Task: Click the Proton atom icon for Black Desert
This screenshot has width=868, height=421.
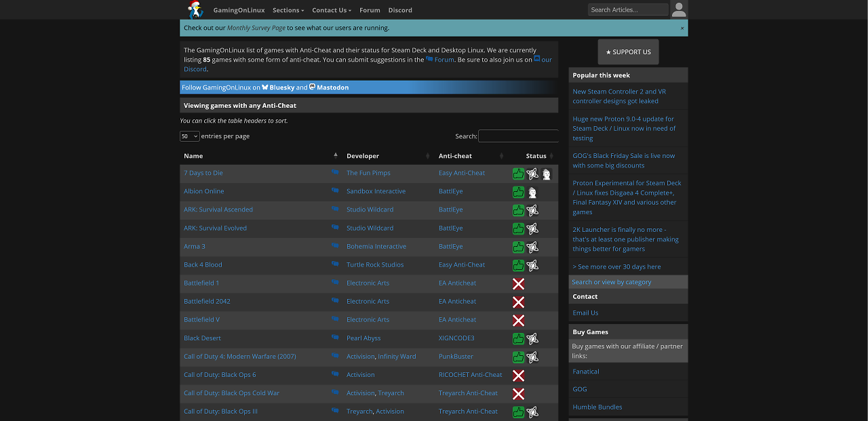Action: 532,338
